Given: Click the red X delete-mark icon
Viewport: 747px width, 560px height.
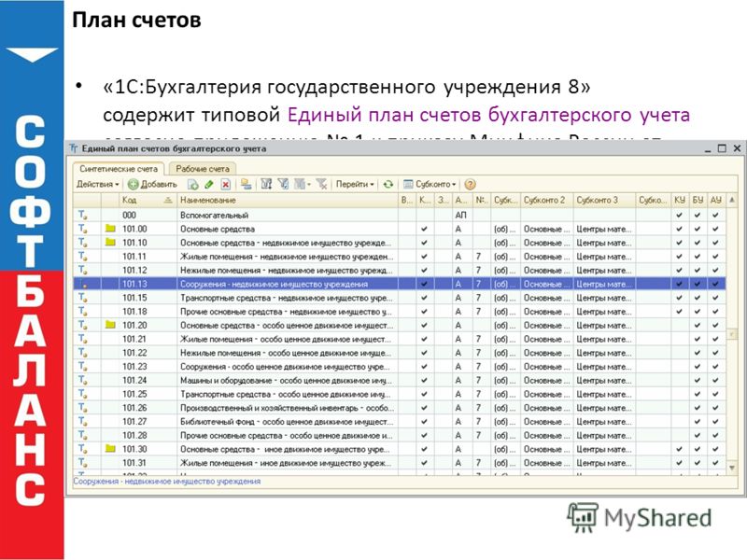Looking at the screenshot, I should (x=225, y=184).
